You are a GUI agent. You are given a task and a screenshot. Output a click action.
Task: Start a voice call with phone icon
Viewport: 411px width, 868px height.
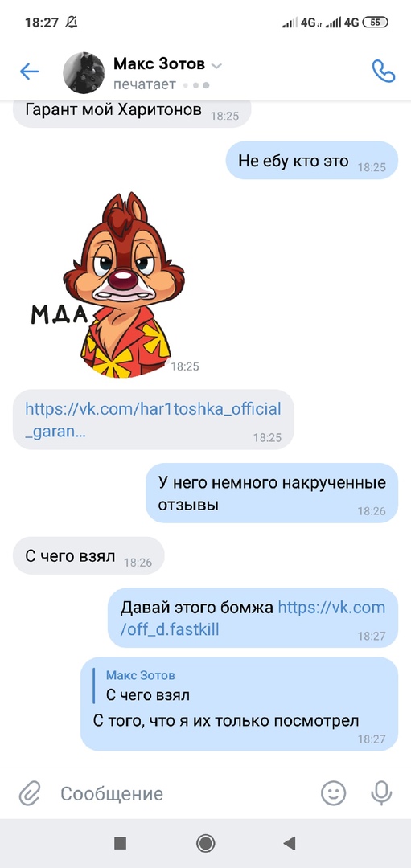coord(384,72)
